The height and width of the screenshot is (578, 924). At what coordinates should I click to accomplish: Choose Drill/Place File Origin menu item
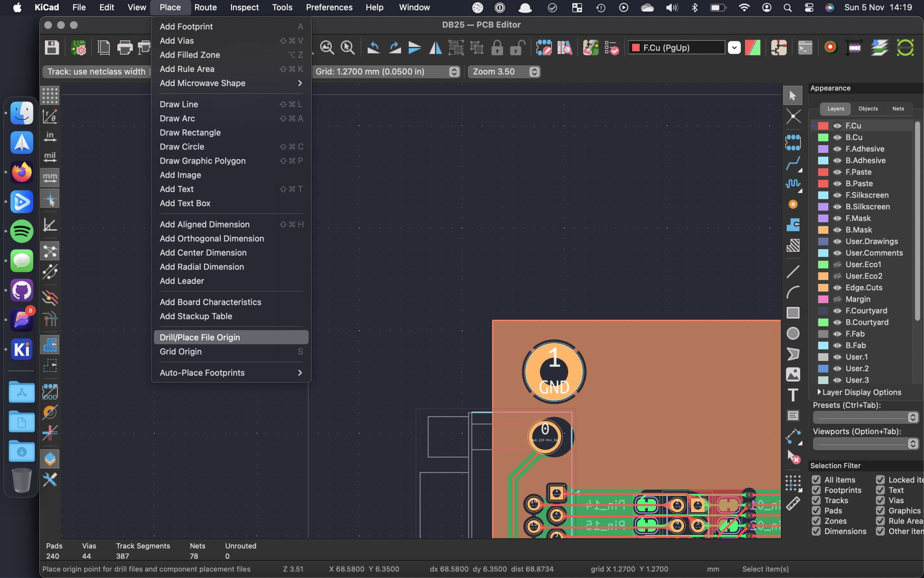(x=231, y=337)
